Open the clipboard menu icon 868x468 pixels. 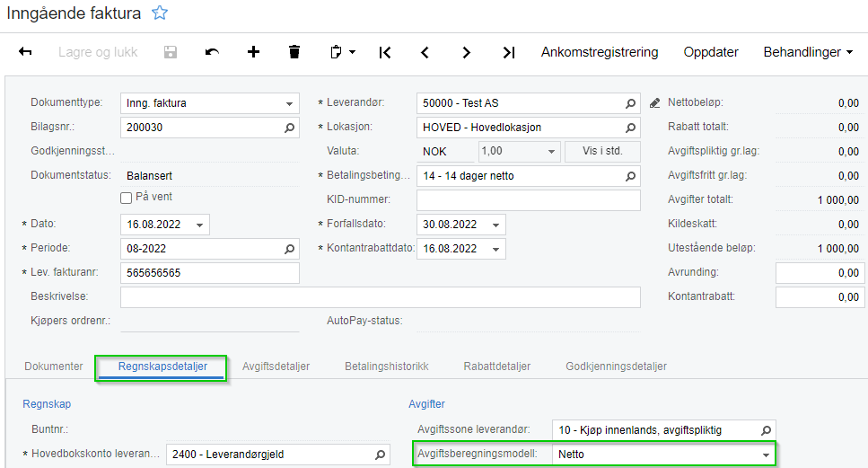coord(342,52)
